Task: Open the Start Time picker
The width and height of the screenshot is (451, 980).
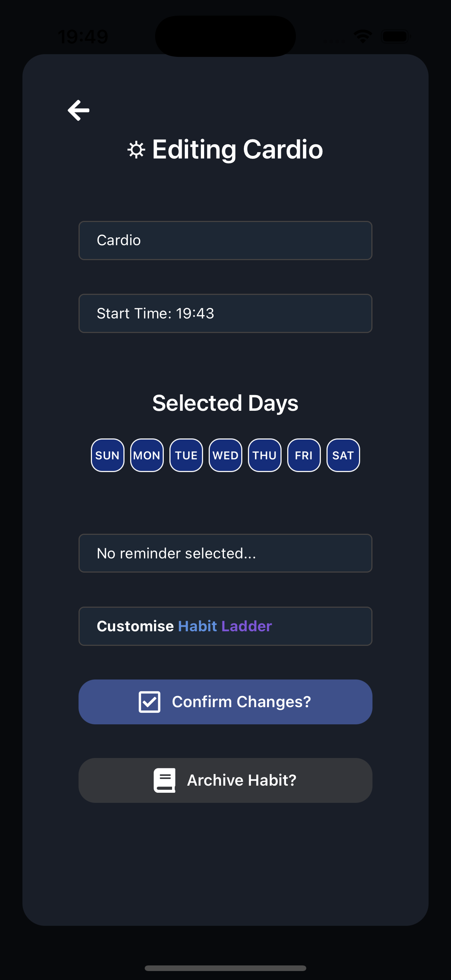Action: (x=225, y=313)
